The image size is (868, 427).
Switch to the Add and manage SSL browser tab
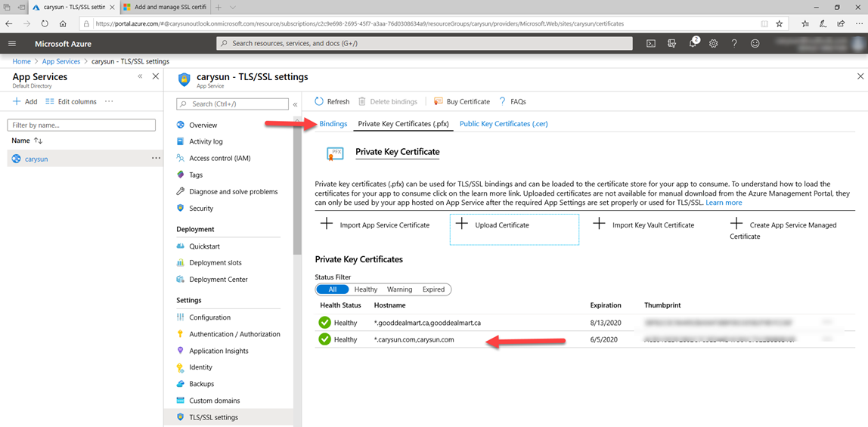[164, 8]
